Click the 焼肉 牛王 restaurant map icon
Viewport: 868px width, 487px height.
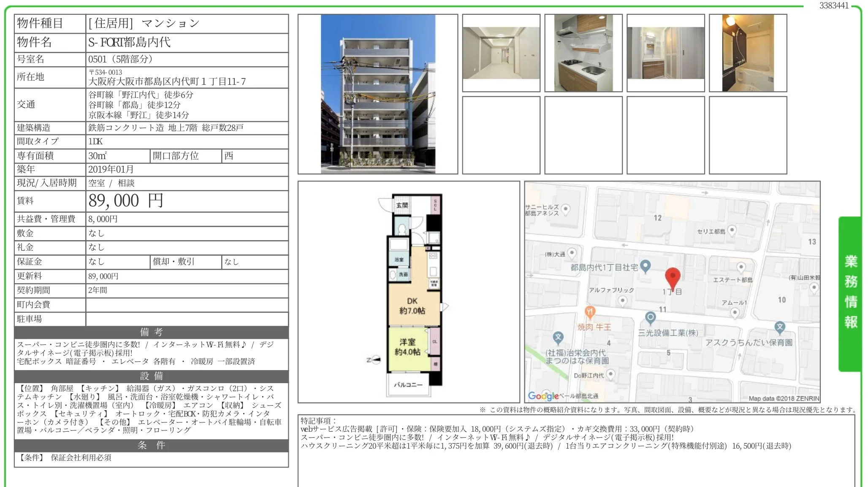point(590,312)
